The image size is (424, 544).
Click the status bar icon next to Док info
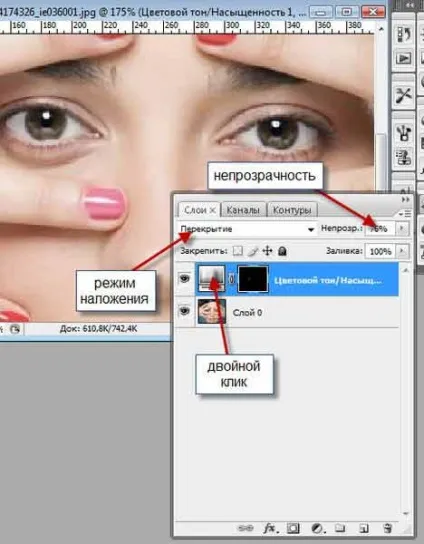14,329
